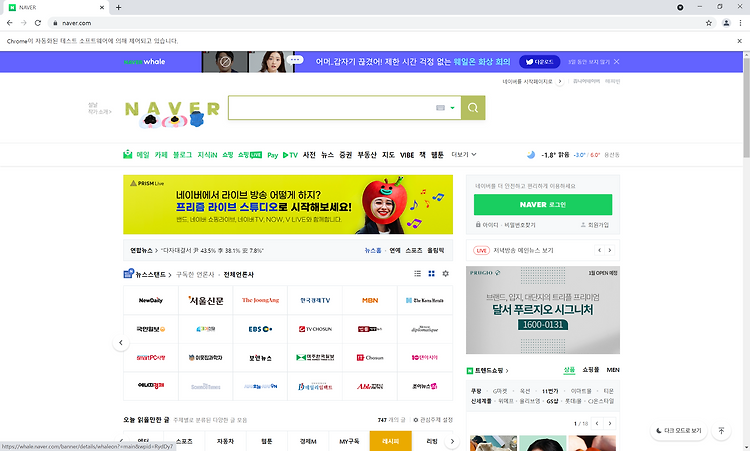Select the 레시피 topic tab
This screenshot has height=451, width=750.
click(x=391, y=441)
